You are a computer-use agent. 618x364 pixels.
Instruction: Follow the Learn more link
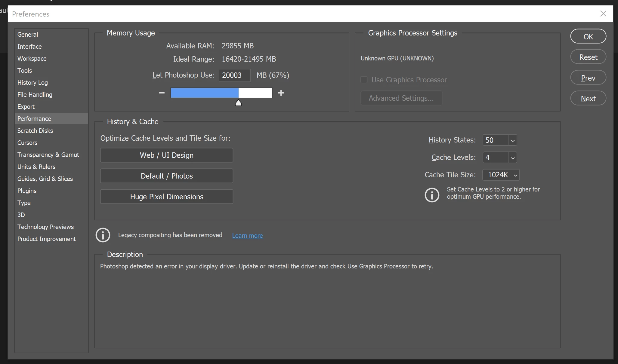tap(247, 236)
